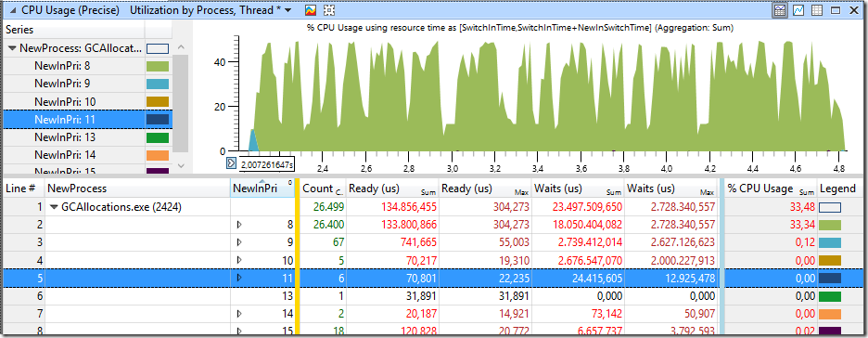Click the gold freeze column divider bar

click(298, 256)
